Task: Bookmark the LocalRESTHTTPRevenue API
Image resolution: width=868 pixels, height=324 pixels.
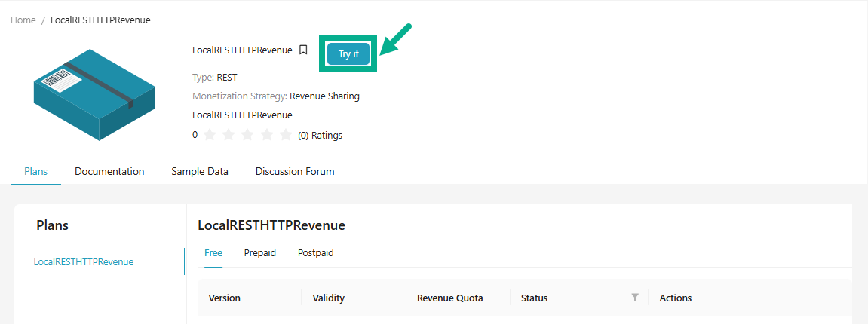Action: click(x=303, y=50)
